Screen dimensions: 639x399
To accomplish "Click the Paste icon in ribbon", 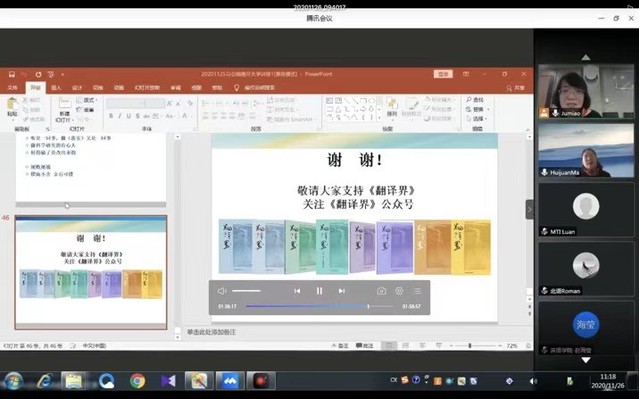I will click(x=13, y=108).
